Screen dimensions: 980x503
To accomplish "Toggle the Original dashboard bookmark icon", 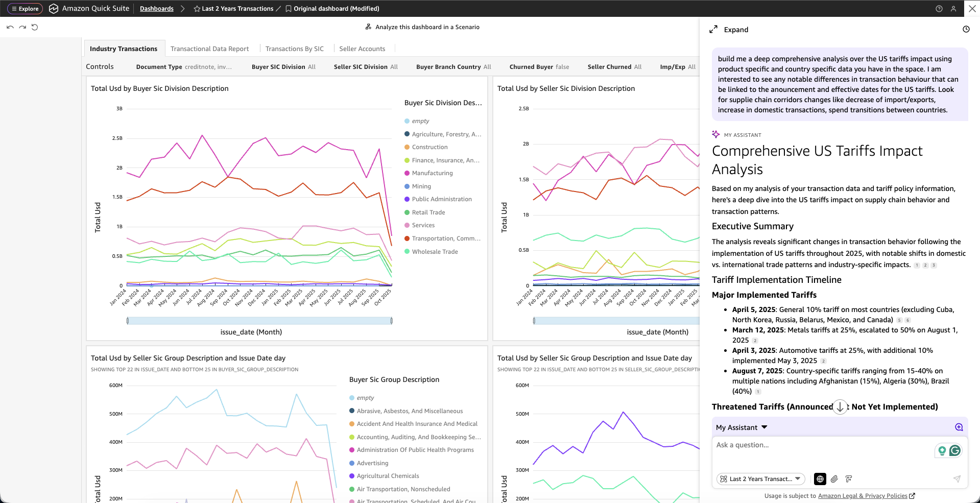I will [x=289, y=9].
